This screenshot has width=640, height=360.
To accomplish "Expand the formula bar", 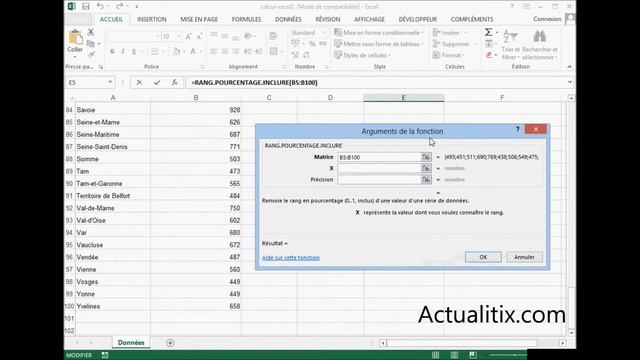I will pyautogui.click(x=570, y=82).
